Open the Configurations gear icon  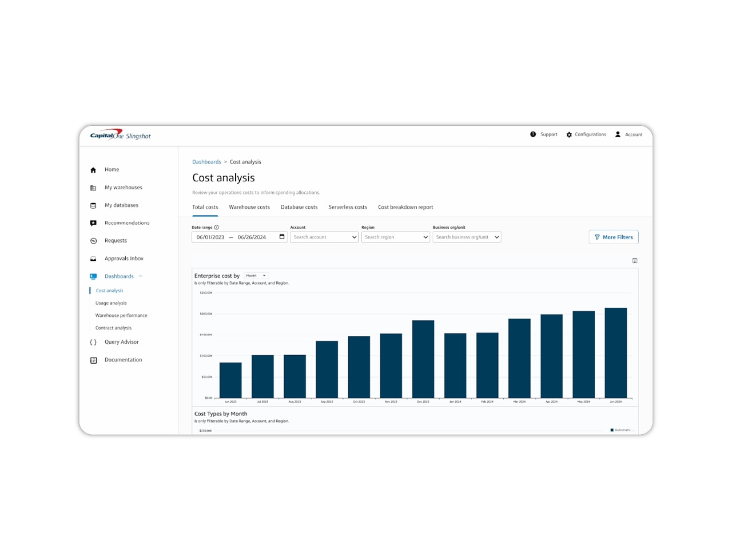point(569,134)
